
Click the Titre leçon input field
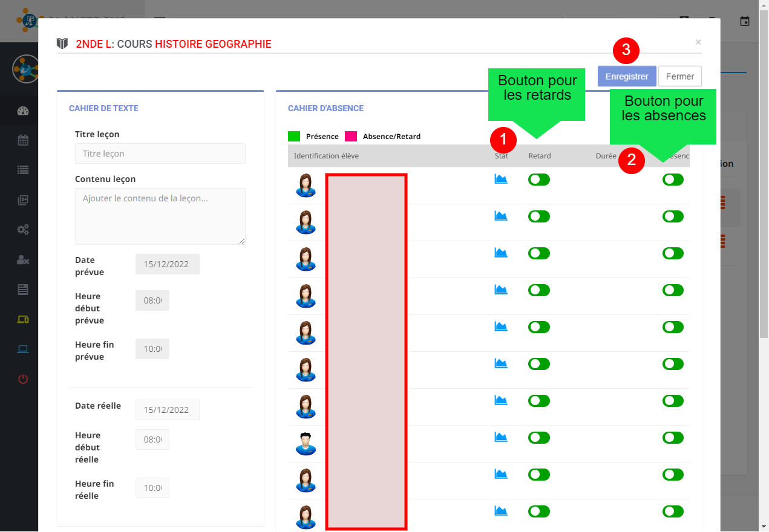[x=160, y=154]
